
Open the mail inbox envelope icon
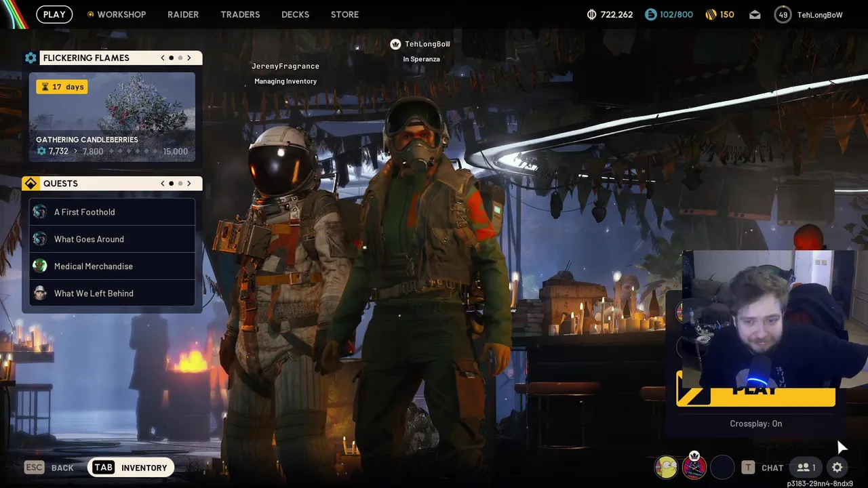tap(755, 14)
